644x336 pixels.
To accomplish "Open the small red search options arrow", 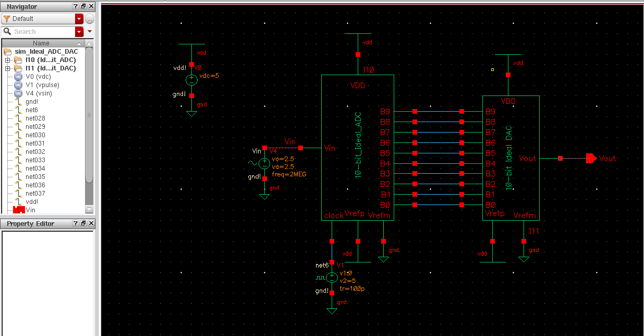I will [90, 32].
